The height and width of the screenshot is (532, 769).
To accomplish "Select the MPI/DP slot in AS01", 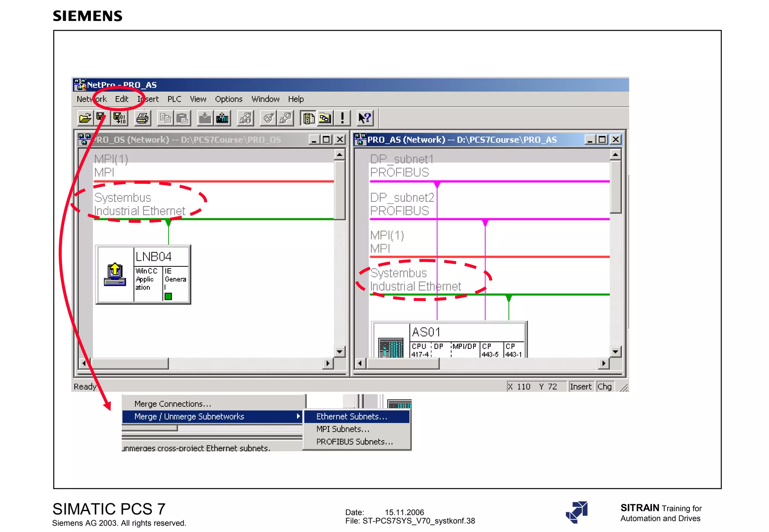I will (x=465, y=350).
